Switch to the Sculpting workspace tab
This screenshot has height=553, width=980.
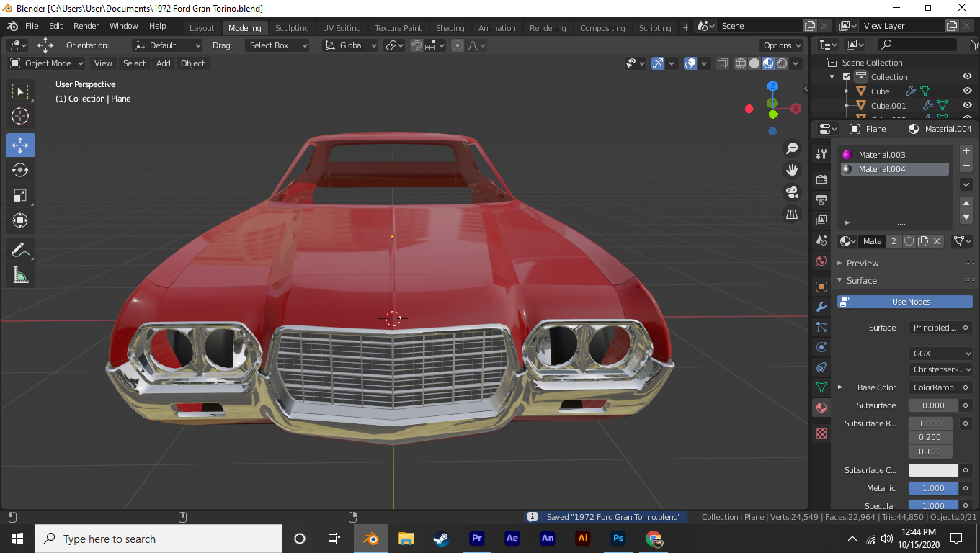pos(292,28)
